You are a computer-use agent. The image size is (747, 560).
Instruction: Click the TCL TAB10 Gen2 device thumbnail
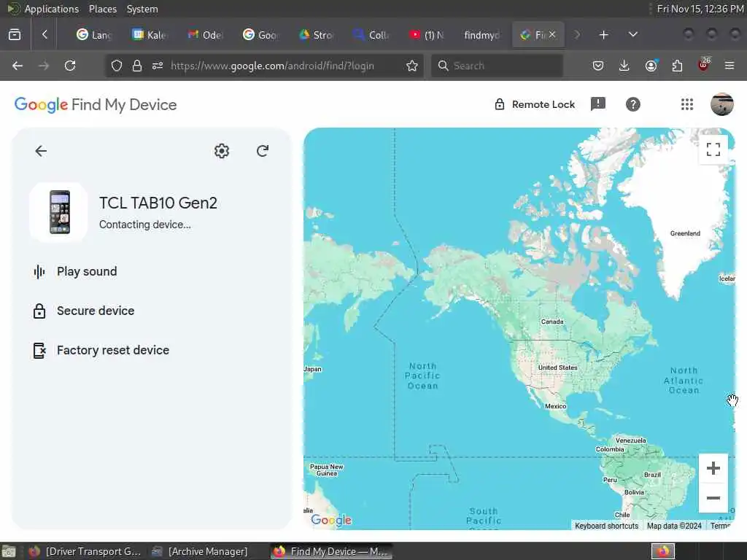click(59, 212)
